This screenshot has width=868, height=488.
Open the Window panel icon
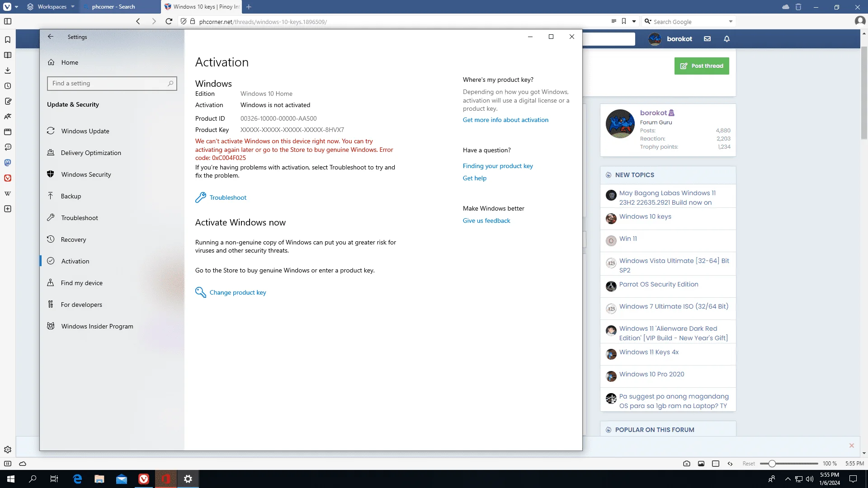click(8, 132)
